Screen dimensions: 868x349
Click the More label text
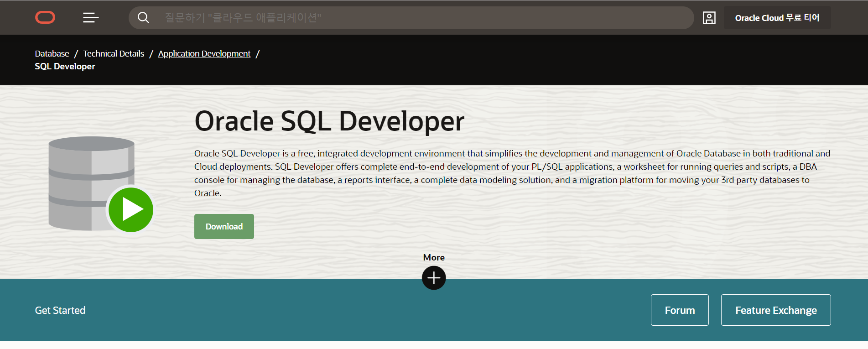[434, 257]
